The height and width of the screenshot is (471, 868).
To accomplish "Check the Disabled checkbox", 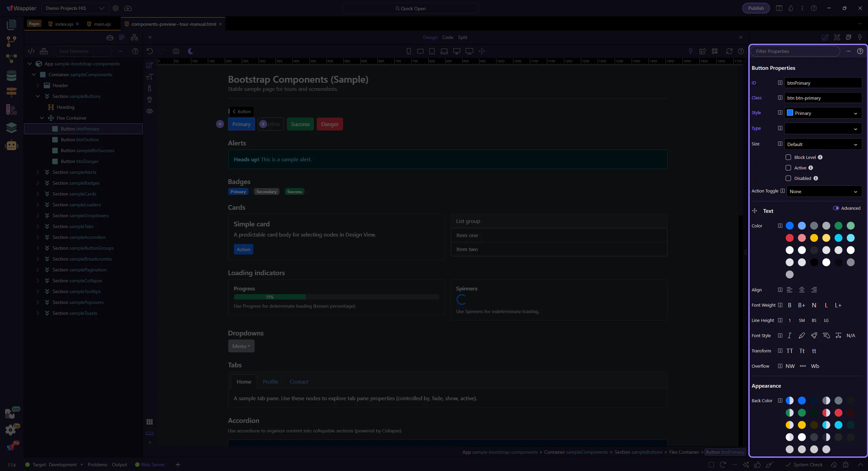I will [788, 178].
